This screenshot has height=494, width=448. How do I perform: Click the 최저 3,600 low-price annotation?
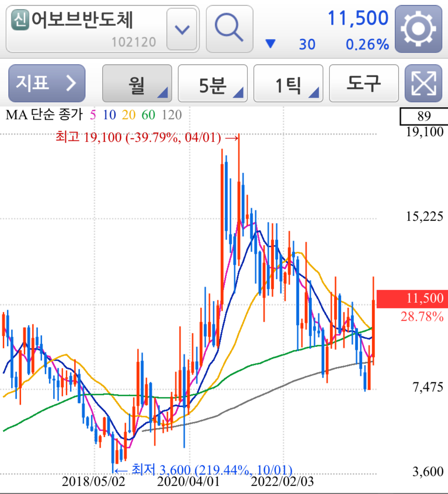pyautogui.click(x=211, y=470)
